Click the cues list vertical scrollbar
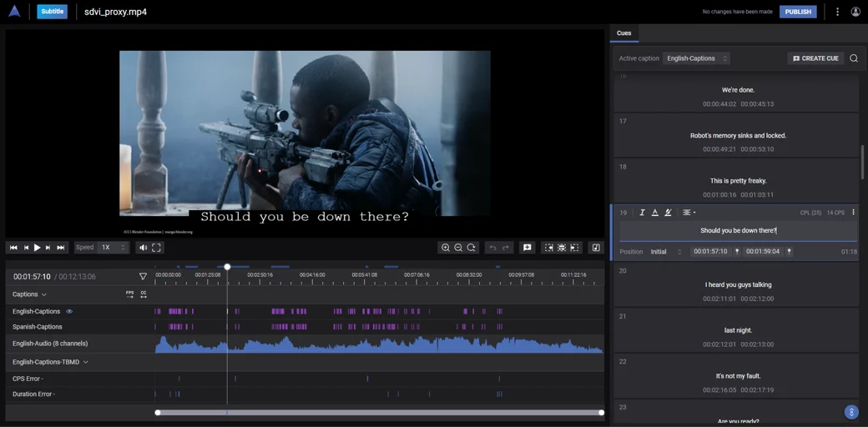 click(862, 162)
